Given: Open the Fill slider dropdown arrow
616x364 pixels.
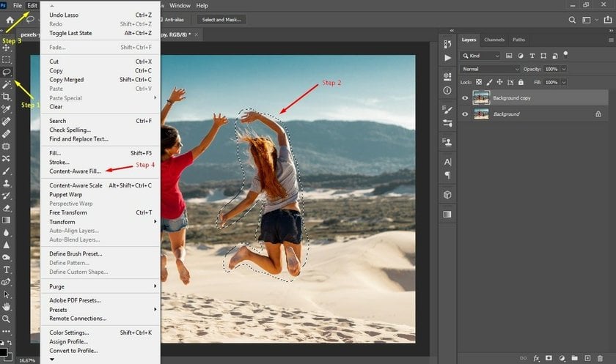Looking at the screenshot, I should pyautogui.click(x=564, y=82).
